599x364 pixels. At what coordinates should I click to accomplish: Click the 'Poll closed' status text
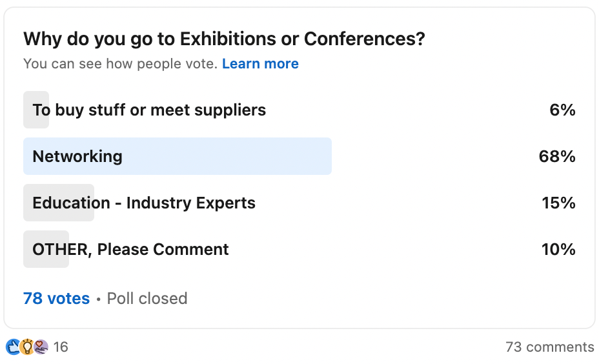point(147,299)
